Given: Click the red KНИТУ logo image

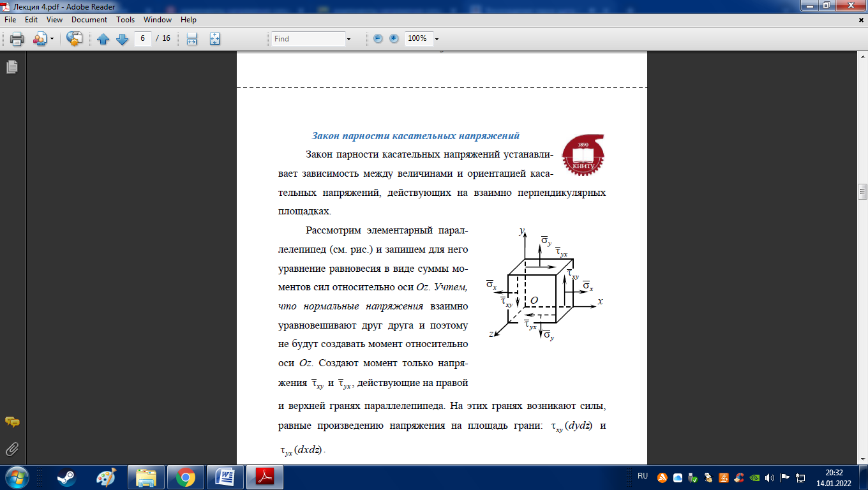Looking at the screenshot, I should point(582,155).
